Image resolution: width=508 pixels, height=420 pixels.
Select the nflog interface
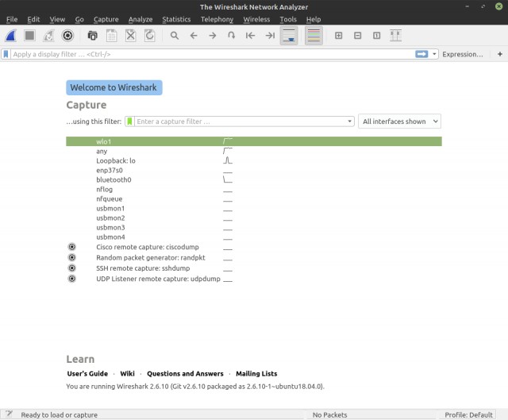coord(254,189)
